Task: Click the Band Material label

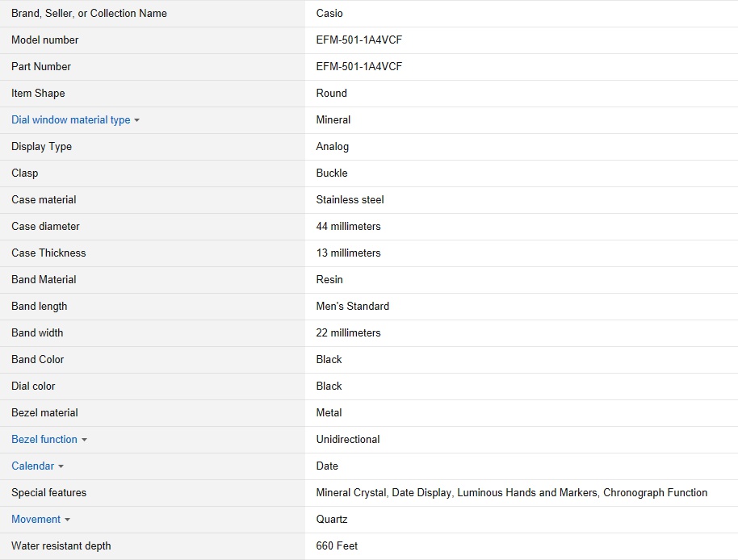Action: tap(44, 280)
